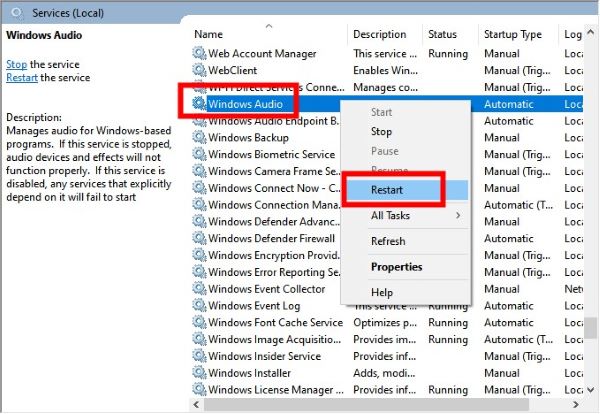Select the Windows Audio Endpoint Builder row

274,121
